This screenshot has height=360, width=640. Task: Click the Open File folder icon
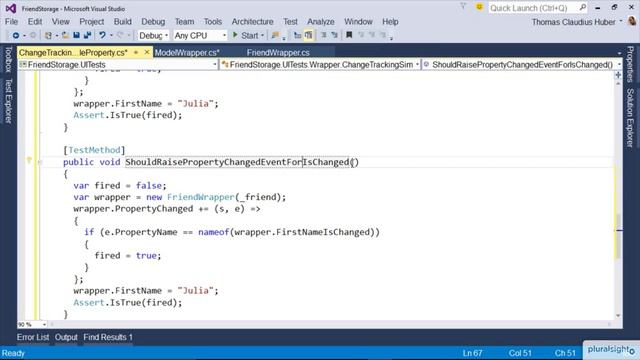coord(65,36)
